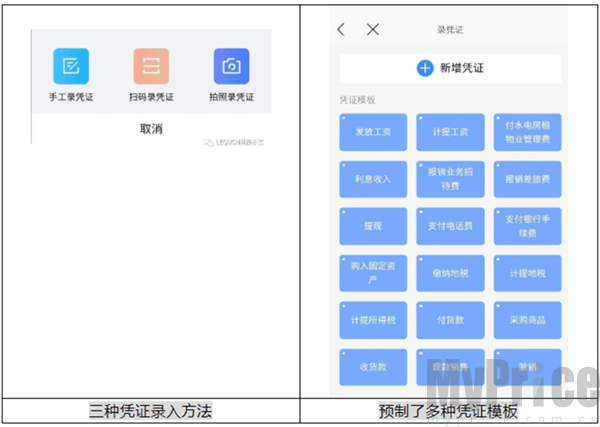Viewport: 600px width, 427px height.
Task: Tap the manual voucher entry icon (手工录凭证)
Action: pyautogui.click(x=71, y=66)
